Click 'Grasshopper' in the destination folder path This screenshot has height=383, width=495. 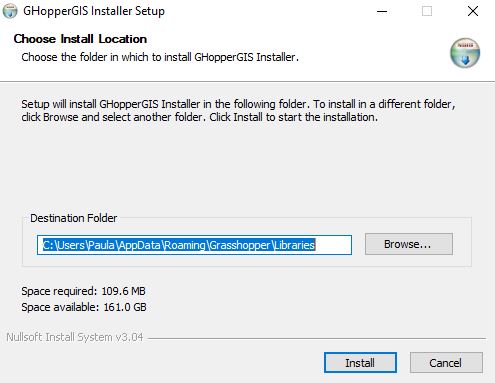pos(240,245)
